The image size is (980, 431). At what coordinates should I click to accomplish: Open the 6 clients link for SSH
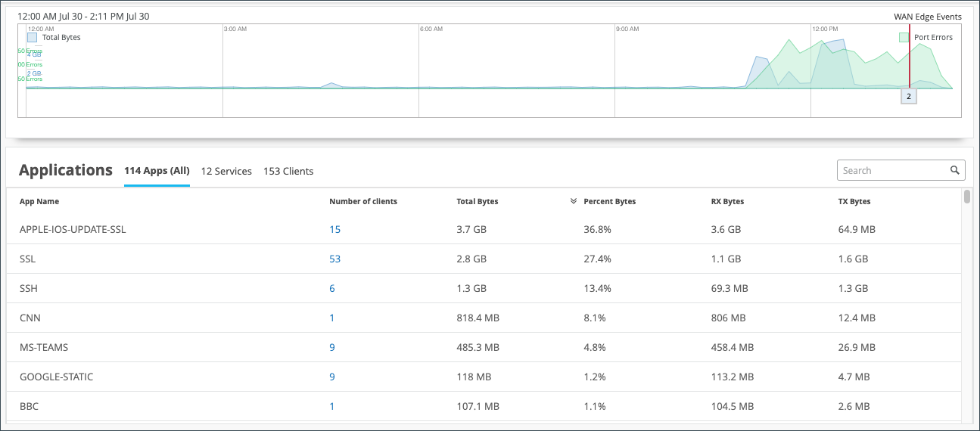coord(332,288)
